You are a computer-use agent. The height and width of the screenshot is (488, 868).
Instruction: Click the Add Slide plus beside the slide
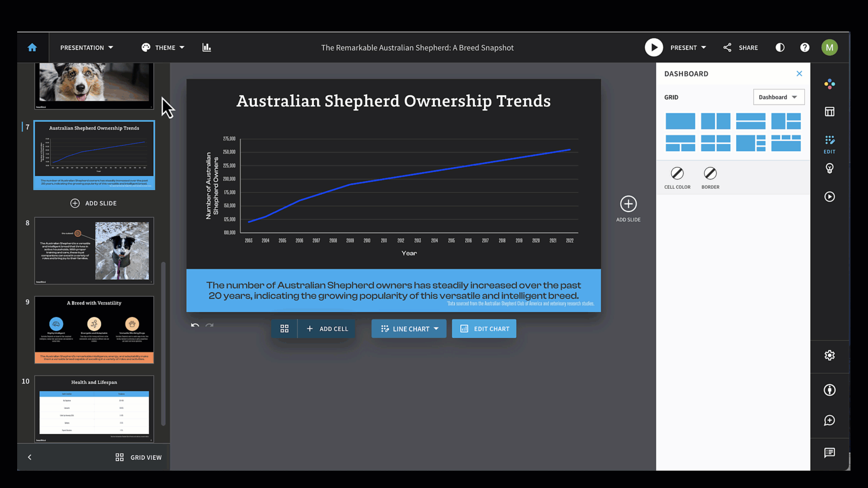coord(628,204)
